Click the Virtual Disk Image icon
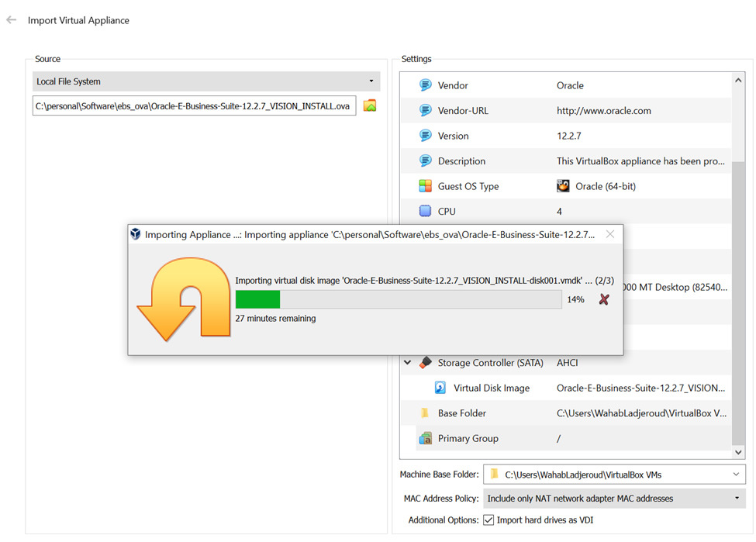Screen dimensions: 756x542 (x=440, y=388)
